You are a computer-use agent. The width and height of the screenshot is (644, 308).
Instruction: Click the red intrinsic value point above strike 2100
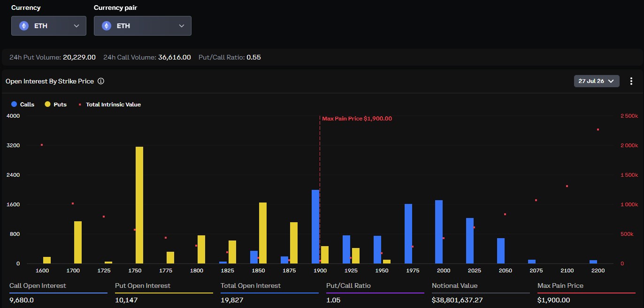(567, 186)
